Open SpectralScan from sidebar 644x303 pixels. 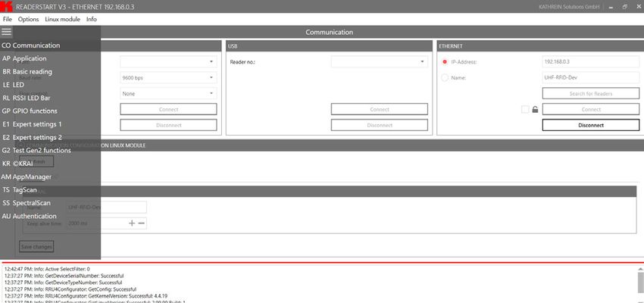point(50,203)
